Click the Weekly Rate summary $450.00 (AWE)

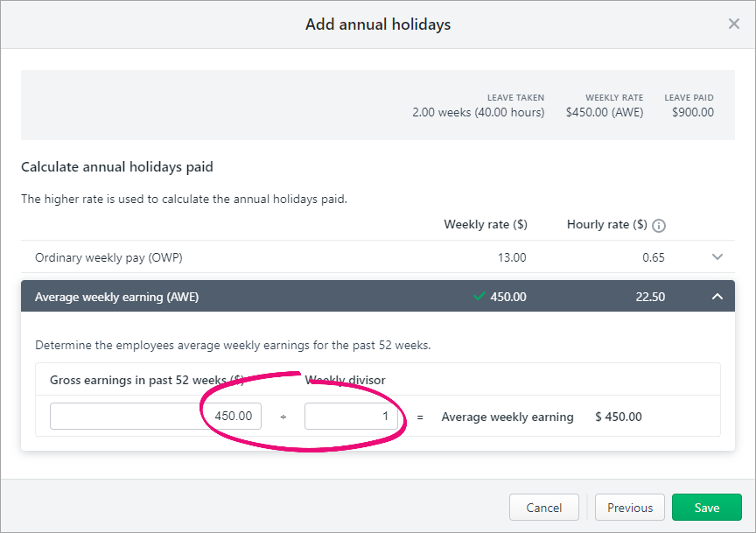point(604,112)
